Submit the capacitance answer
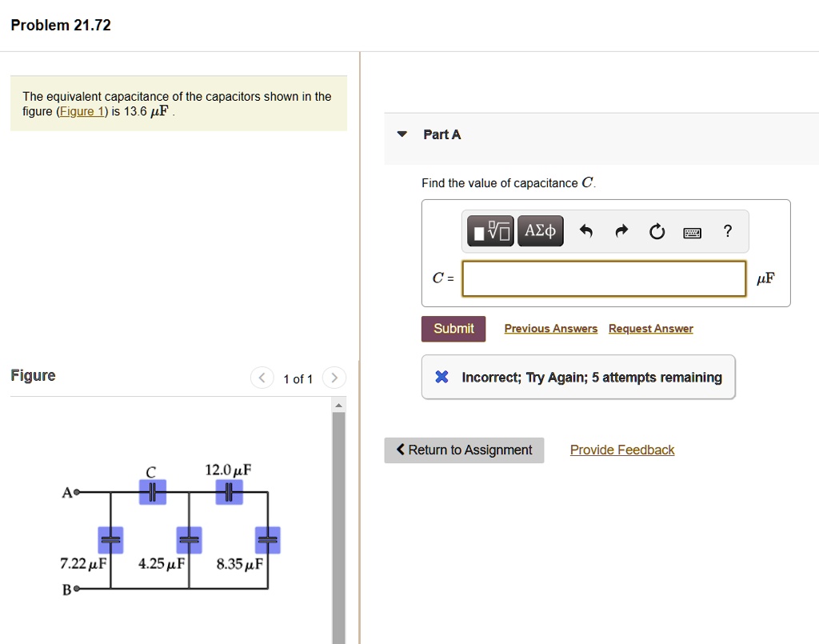This screenshot has height=644, width=819. 453,328
